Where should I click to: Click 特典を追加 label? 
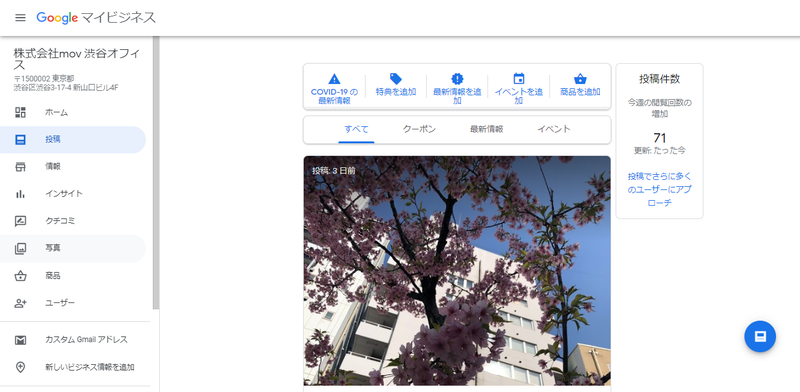(x=396, y=92)
